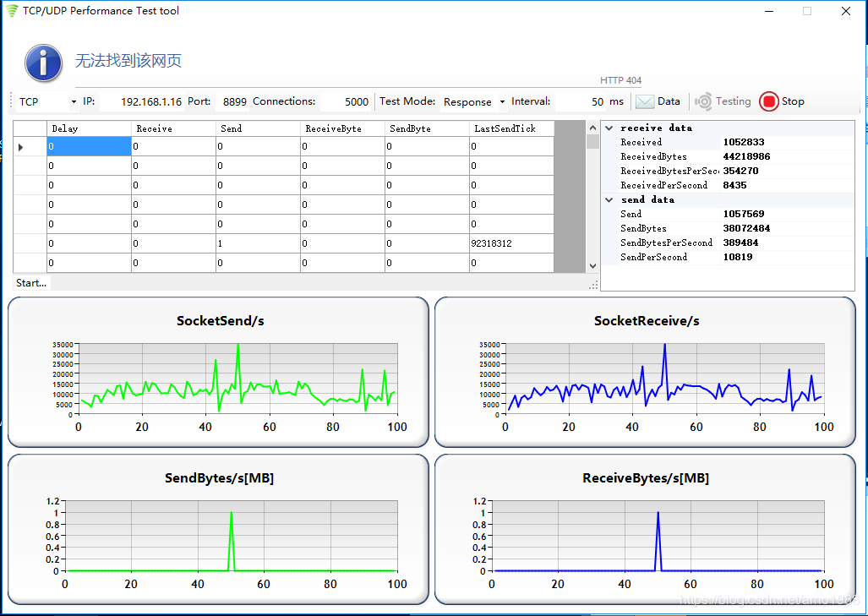Click the HTTP 404 text
The image size is (868, 616).
620,80
